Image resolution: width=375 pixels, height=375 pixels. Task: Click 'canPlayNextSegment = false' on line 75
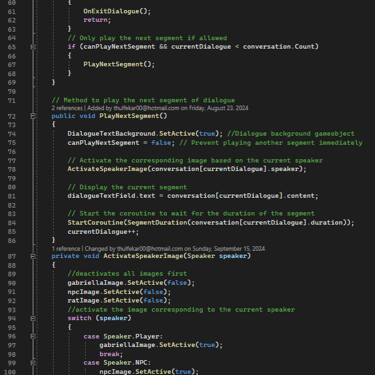point(119,143)
